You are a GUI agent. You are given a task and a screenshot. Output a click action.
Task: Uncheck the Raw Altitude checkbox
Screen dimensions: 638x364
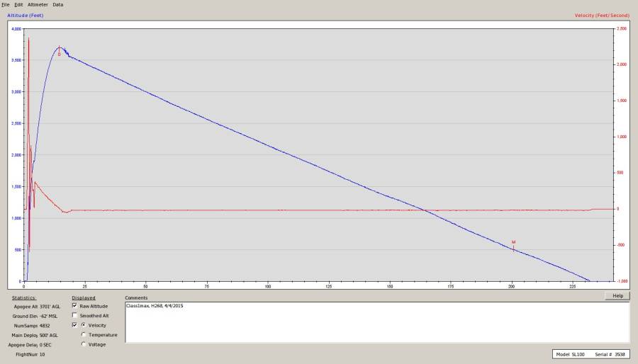click(x=74, y=306)
